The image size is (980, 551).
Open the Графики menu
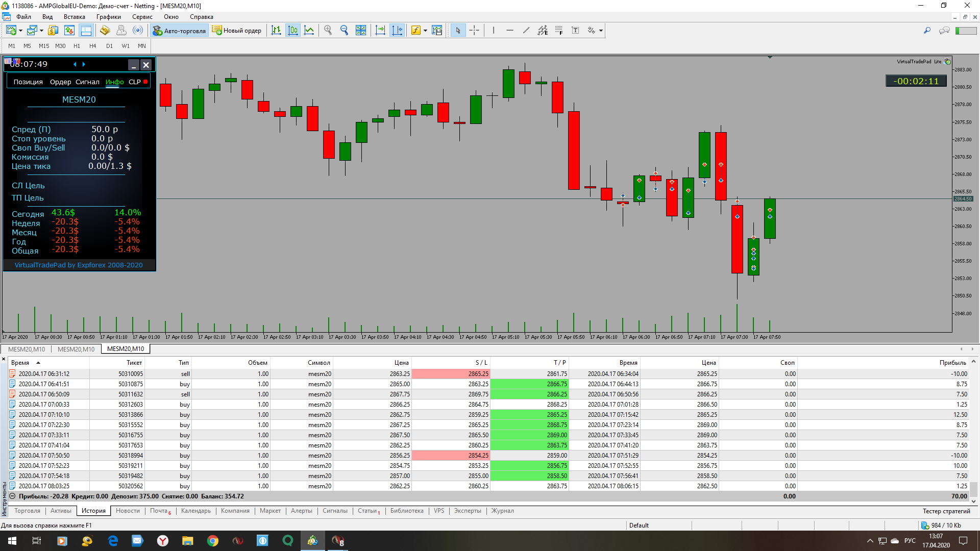[x=108, y=17]
